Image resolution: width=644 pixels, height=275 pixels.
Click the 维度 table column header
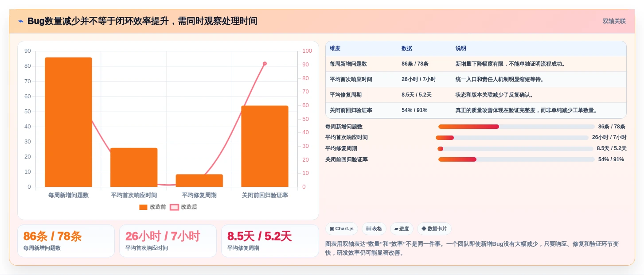click(x=335, y=48)
